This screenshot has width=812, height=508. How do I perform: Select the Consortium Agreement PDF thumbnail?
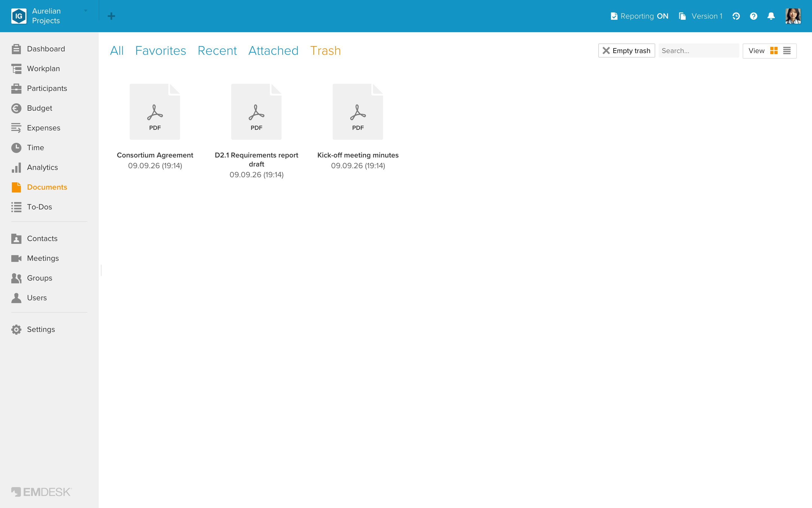coord(155,112)
